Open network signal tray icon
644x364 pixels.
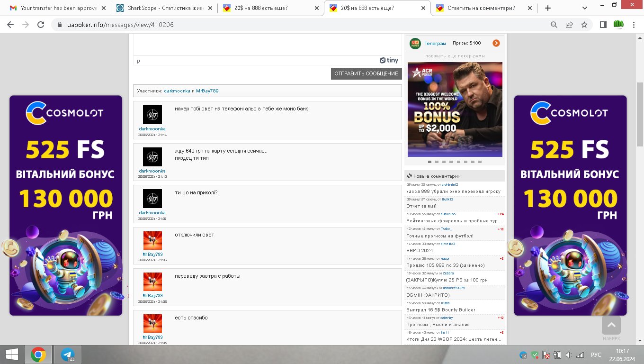point(580,355)
